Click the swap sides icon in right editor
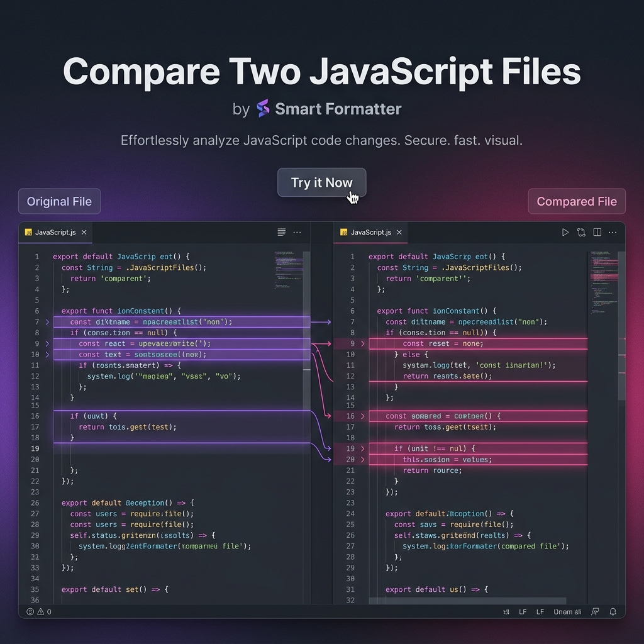 [x=581, y=232]
